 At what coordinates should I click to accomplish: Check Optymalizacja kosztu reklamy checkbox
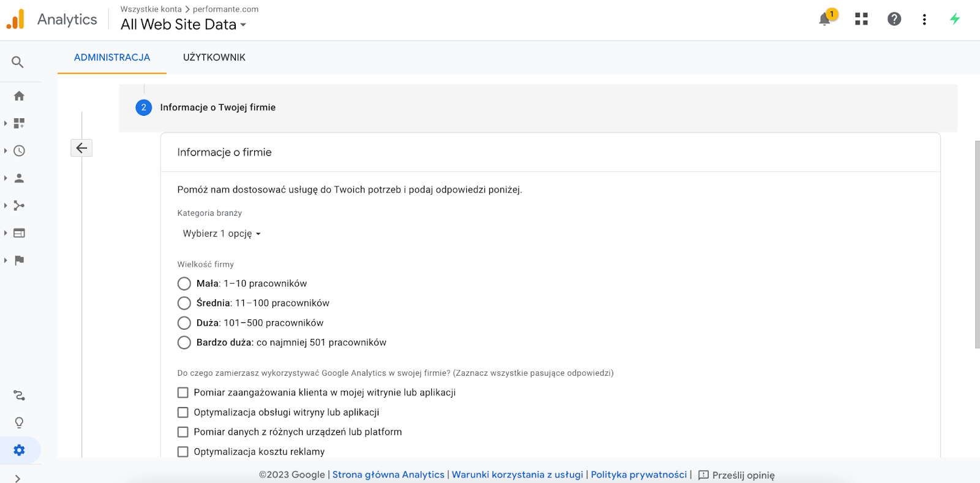(x=183, y=452)
